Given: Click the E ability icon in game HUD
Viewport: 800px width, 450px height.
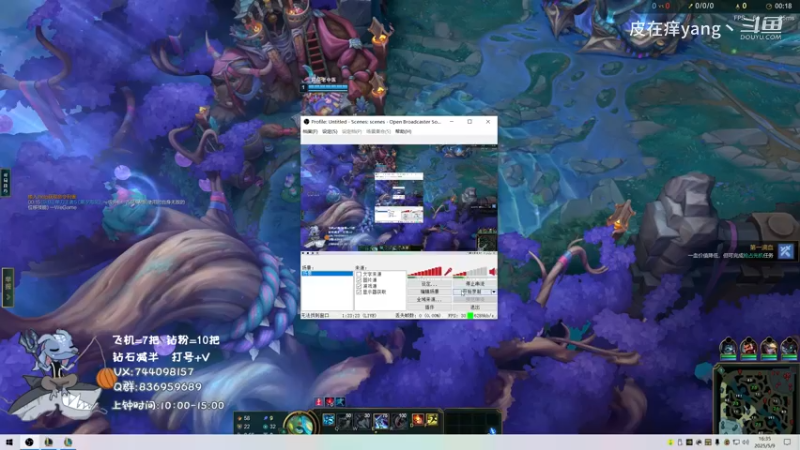Looking at the screenshot, I should coord(381,420).
